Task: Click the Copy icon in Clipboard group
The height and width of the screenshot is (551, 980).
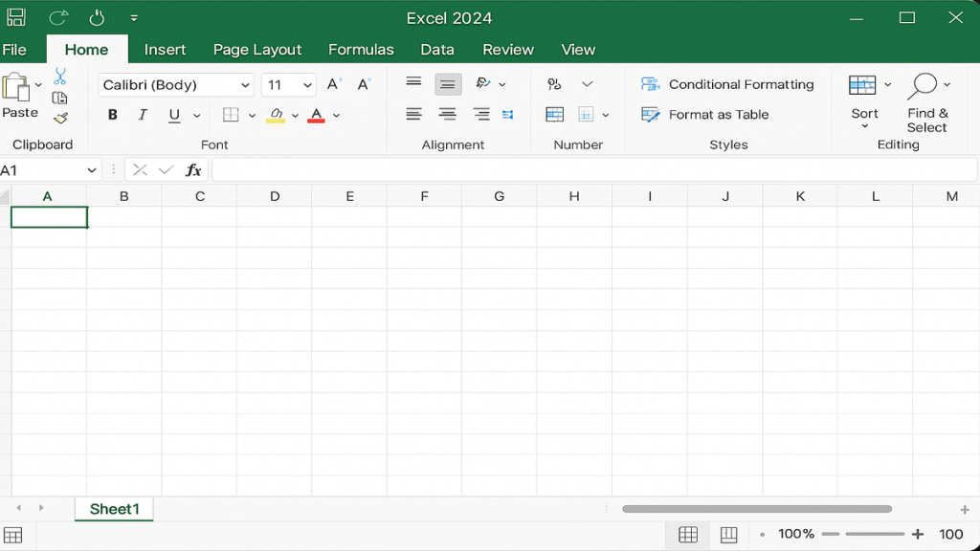Action: pyautogui.click(x=58, y=97)
